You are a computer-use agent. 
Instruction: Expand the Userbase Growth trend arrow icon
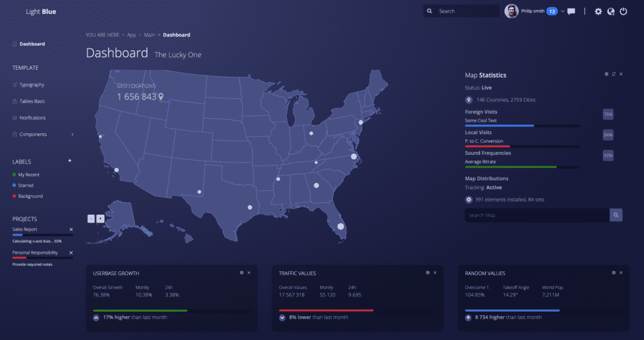click(x=96, y=317)
